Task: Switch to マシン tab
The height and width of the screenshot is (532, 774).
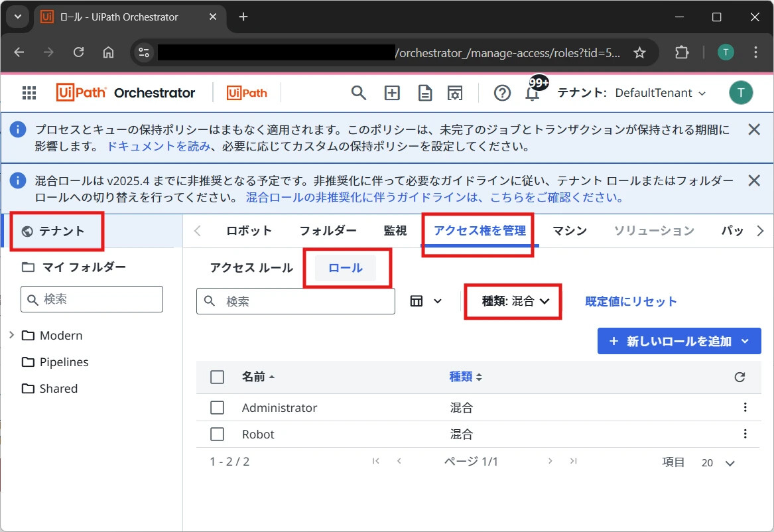Action: [570, 230]
